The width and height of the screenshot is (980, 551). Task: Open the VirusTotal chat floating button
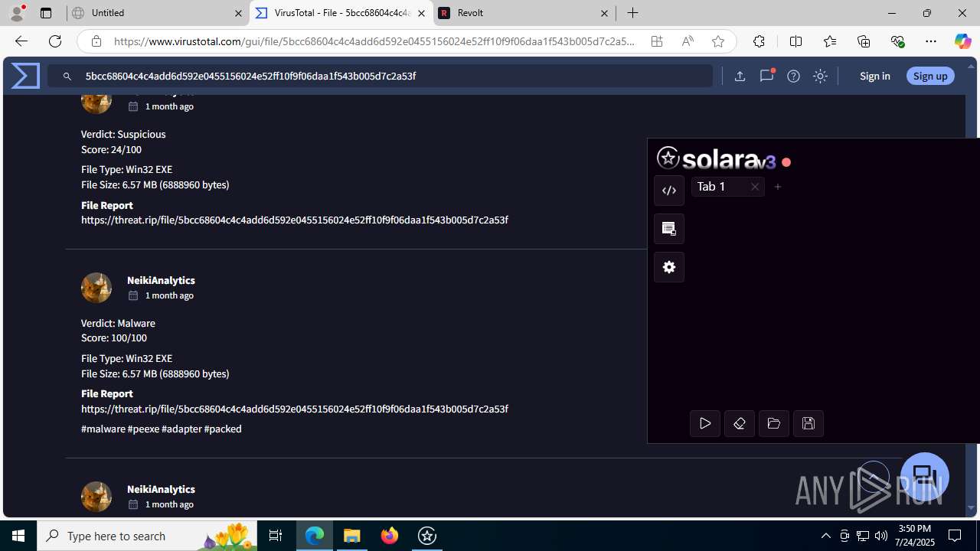(925, 476)
